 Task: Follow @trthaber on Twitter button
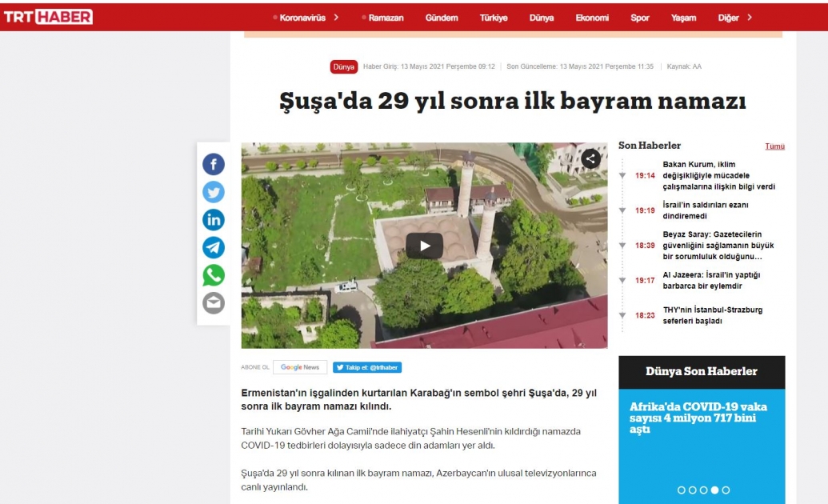point(367,367)
